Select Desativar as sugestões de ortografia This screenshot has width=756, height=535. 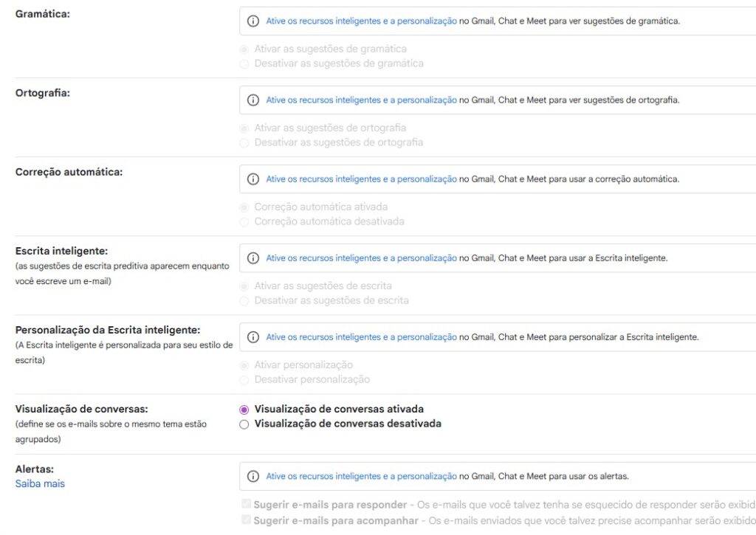click(244, 142)
